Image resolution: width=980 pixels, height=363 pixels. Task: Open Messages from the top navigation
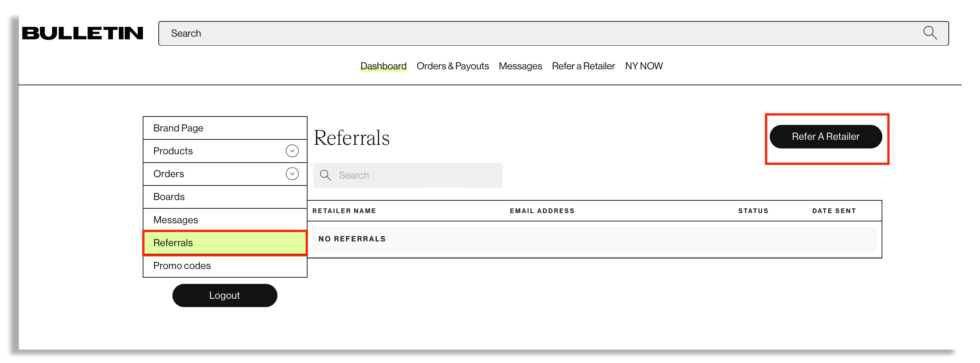[520, 66]
